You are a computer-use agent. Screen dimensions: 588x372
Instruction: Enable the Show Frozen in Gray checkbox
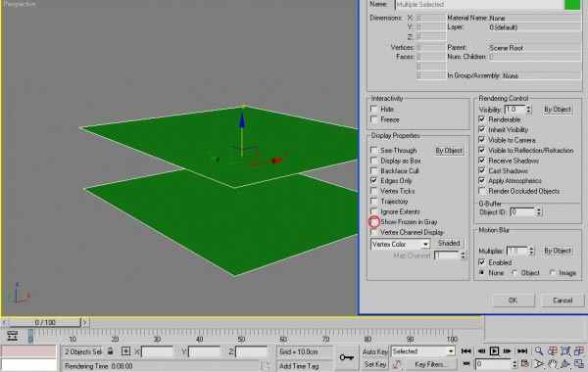pyautogui.click(x=374, y=222)
